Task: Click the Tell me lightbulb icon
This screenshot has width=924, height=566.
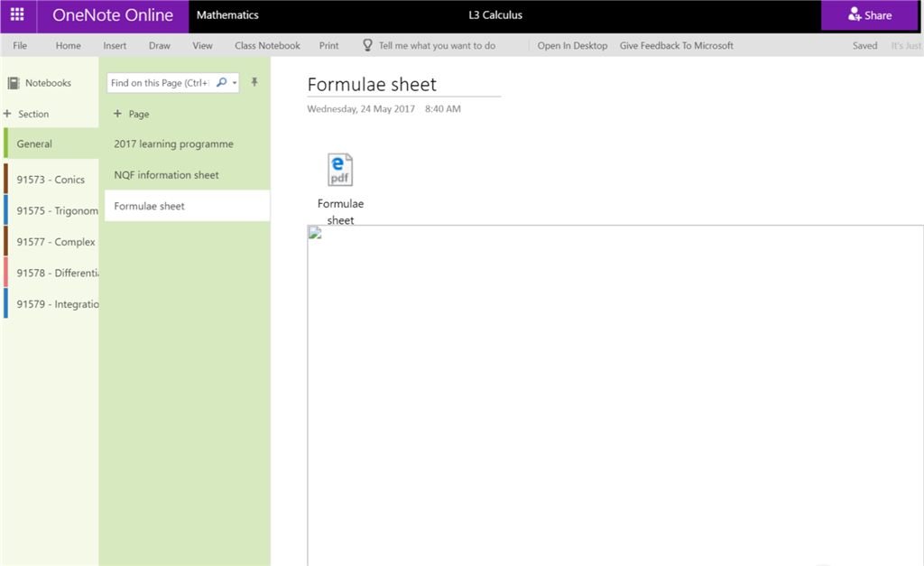Action: (367, 45)
